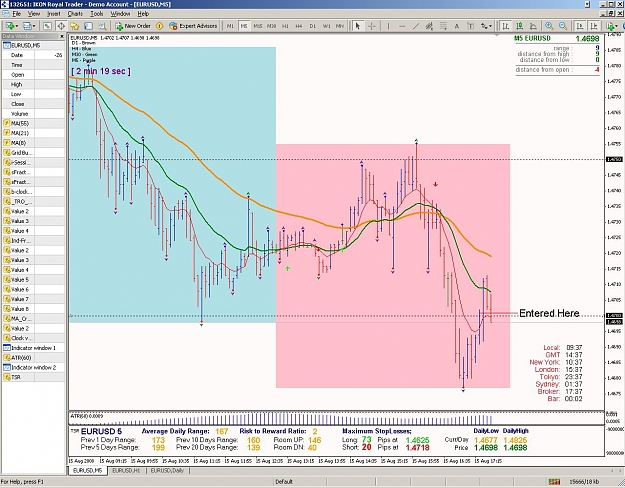Click the 'Entered Here' chart label
The width and height of the screenshot is (625, 488).
pos(549,313)
